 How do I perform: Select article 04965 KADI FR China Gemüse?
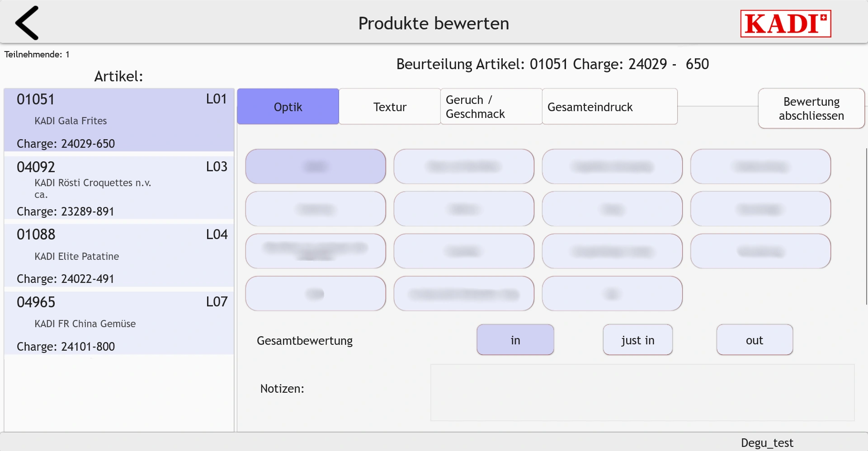click(x=119, y=323)
